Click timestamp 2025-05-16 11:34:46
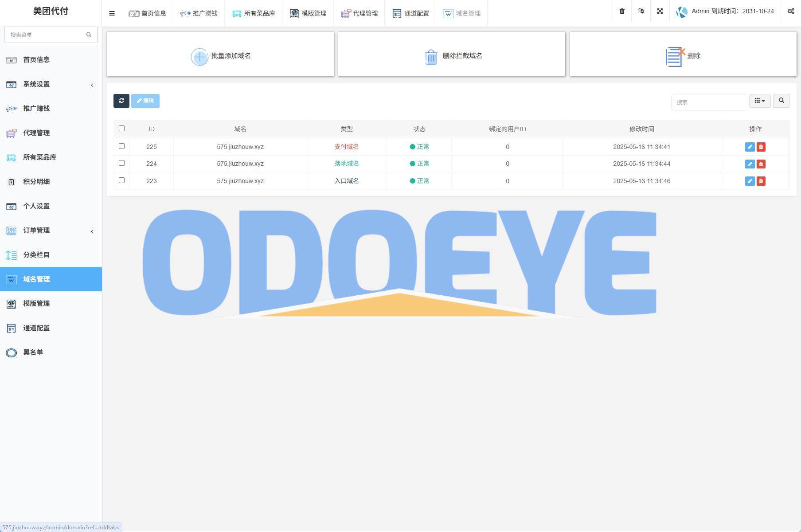This screenshot has height=532, width=801. pos(642,181)
